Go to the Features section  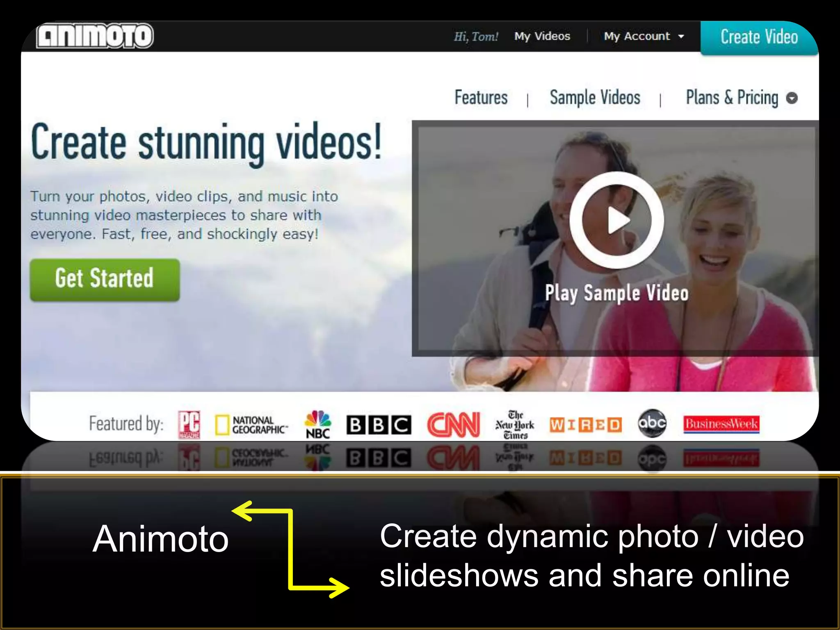[481, 98]
